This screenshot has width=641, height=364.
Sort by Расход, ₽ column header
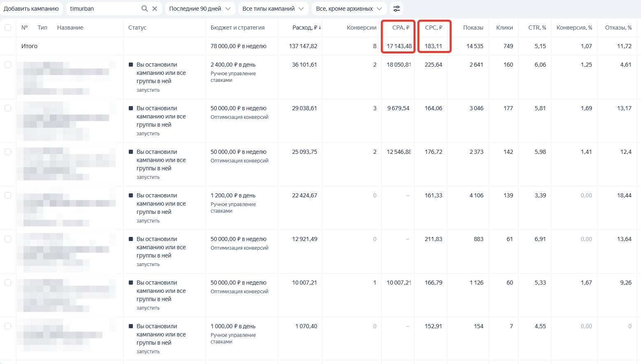tap(307, 28)
